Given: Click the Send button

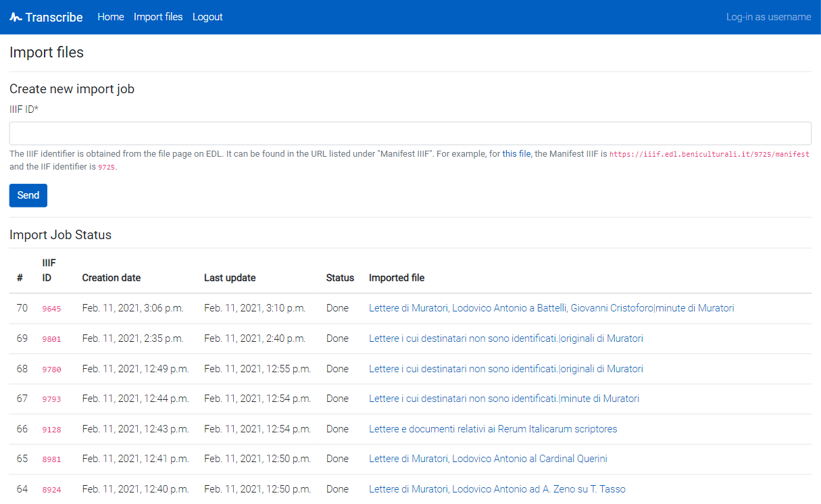Looking at the screenshot, I should (x=28, y=195).
